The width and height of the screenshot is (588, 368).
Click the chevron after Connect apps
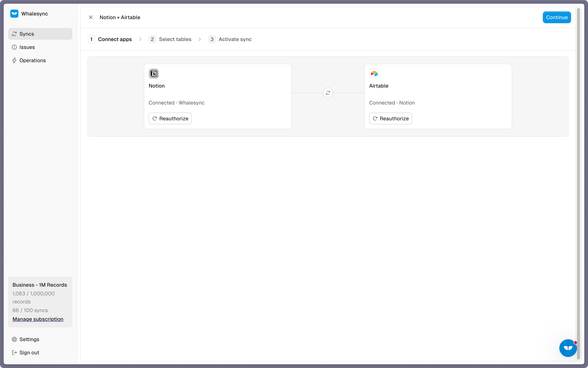tap(140, 39)
